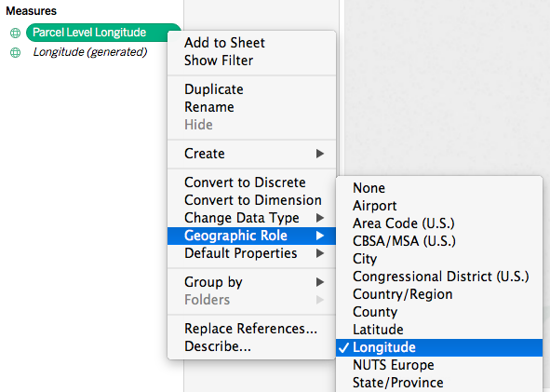This screenshot has width=550, height=392.
Task: Open the Create submenu
Action: [251, 154]
